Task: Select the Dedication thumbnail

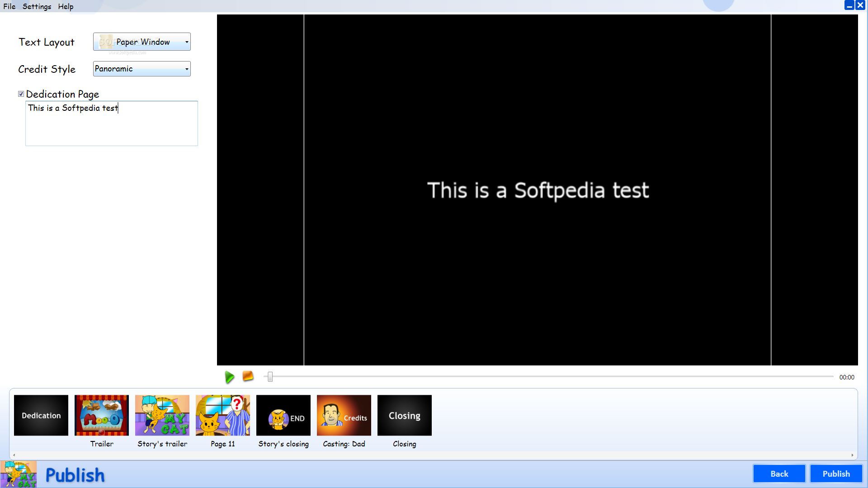Action: 41,415
